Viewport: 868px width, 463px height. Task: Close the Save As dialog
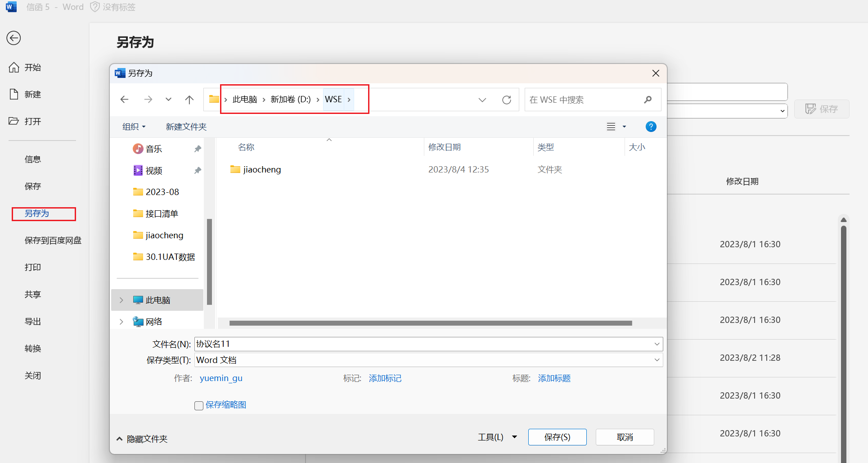click(656, 73)
